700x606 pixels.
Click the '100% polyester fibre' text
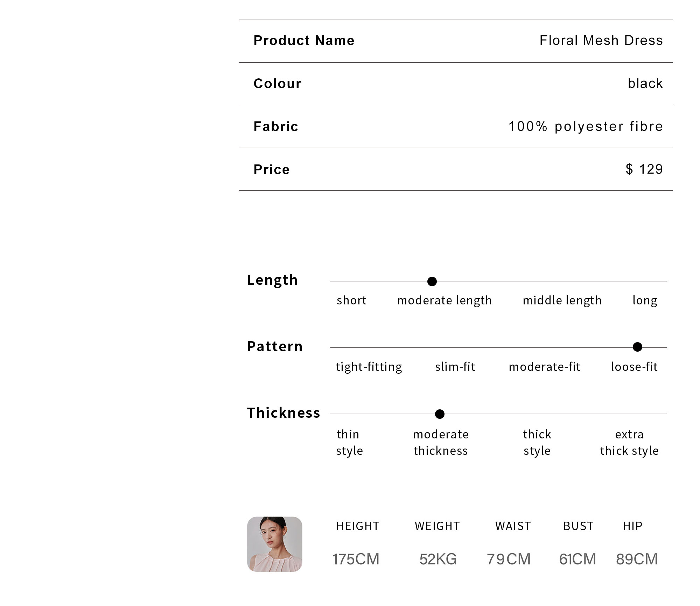[x=586, y=127]
